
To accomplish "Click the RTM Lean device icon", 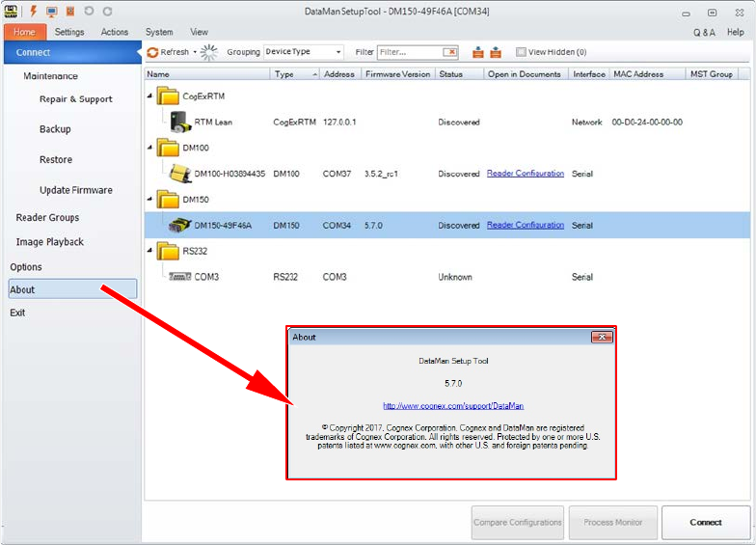I will coord(179,122).
